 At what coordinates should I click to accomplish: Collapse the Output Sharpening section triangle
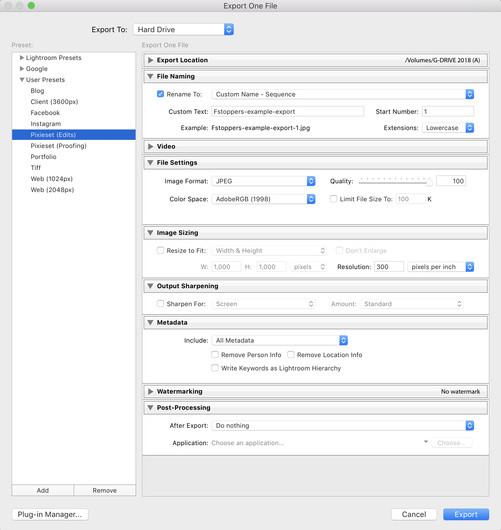pyautogui.click(x=150, y=286)
